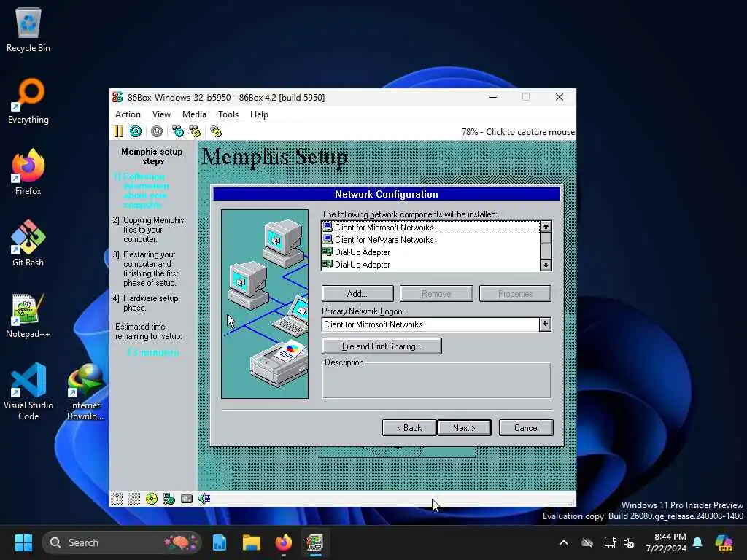Open Firefox from the taskbar
Viewport: 747px width, 560px height.
pos(284,542)
